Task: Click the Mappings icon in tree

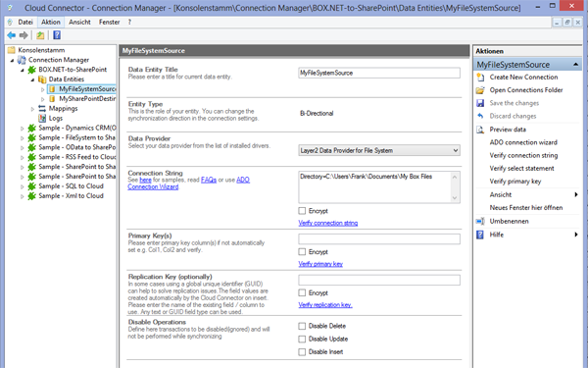Action: pyautogui.click(x=42, y=109)
